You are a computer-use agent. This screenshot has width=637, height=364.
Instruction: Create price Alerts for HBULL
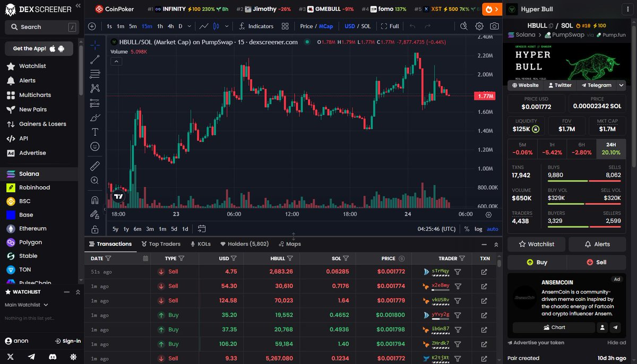tap(597, 244)
